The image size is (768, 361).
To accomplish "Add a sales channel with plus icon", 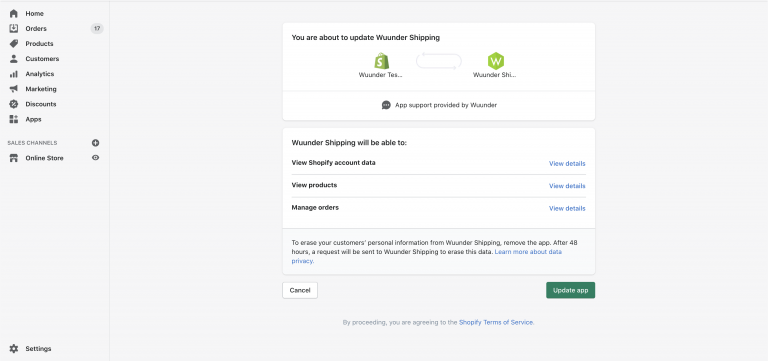I will coord(96,143).
